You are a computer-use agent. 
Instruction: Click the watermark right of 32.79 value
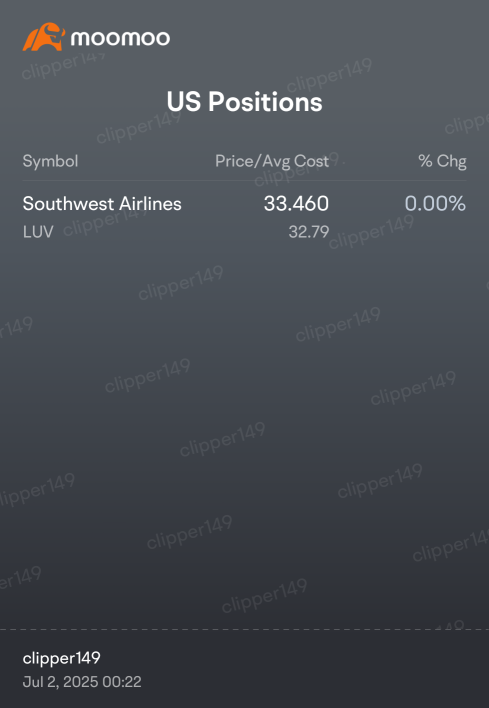pos(371,232)
